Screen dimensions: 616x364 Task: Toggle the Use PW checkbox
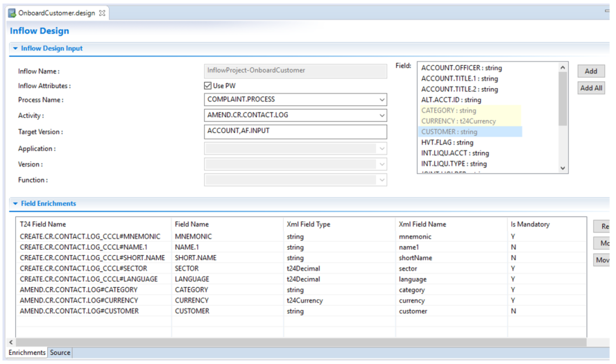click(x=208, y=85)
